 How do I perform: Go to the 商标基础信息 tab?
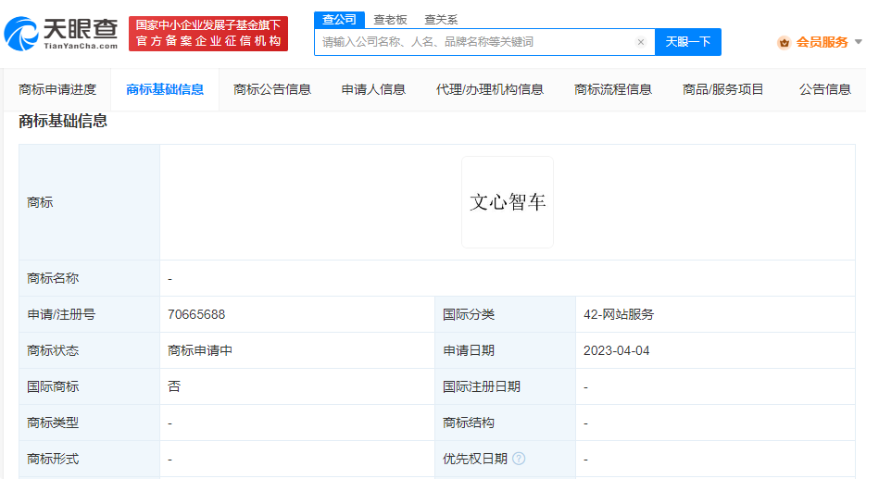tap(165, 89)
